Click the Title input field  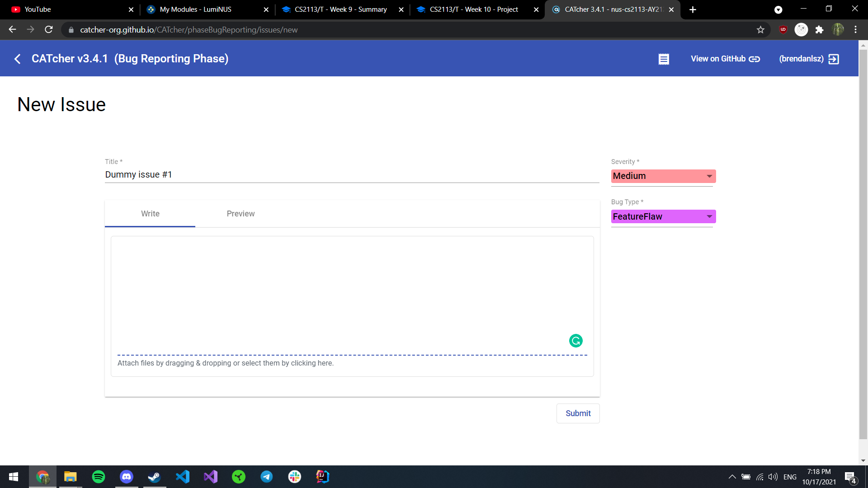[352, 175]
